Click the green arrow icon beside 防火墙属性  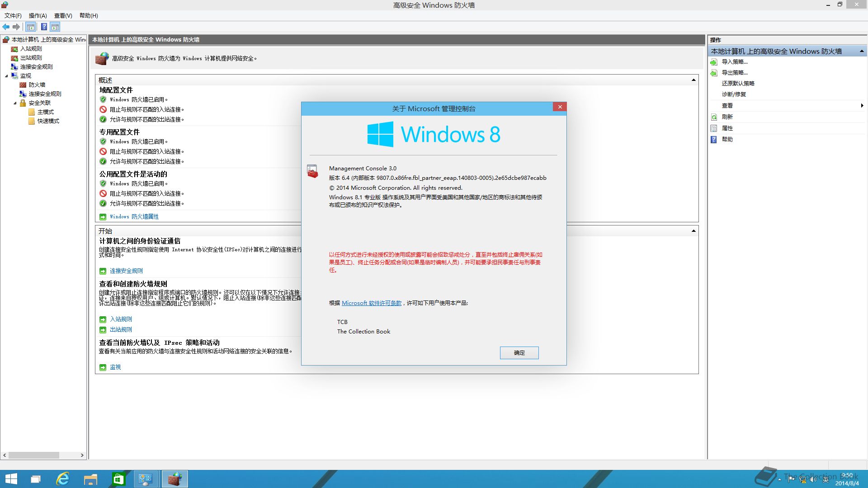click(x=103, y=217)
